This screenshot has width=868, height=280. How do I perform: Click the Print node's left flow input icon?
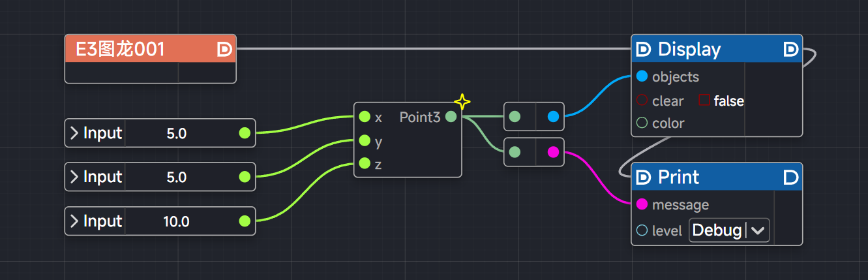[x=644, y=178]
